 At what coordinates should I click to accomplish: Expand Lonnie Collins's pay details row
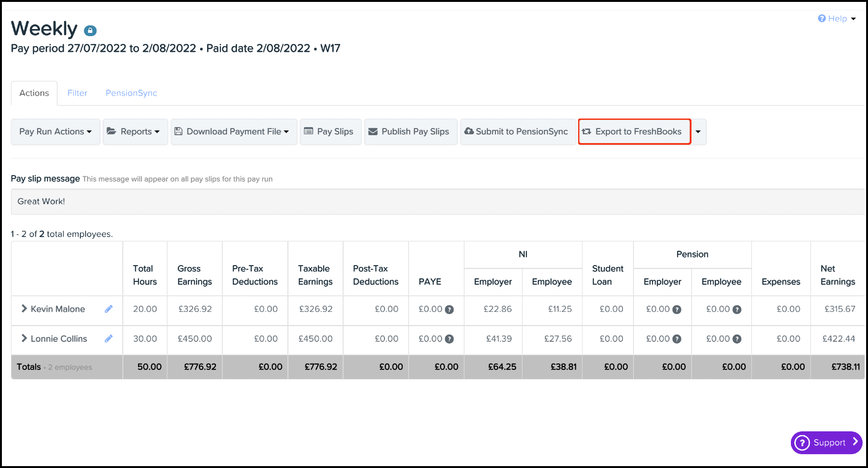[x=24, y=338]
